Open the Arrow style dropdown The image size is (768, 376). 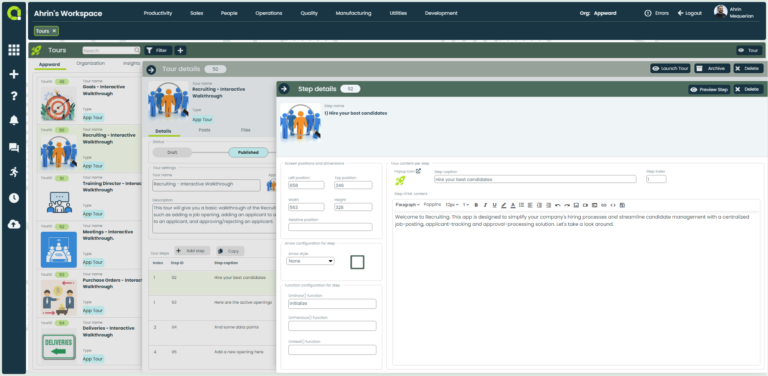pyautogui.click(x=311, y=261)
